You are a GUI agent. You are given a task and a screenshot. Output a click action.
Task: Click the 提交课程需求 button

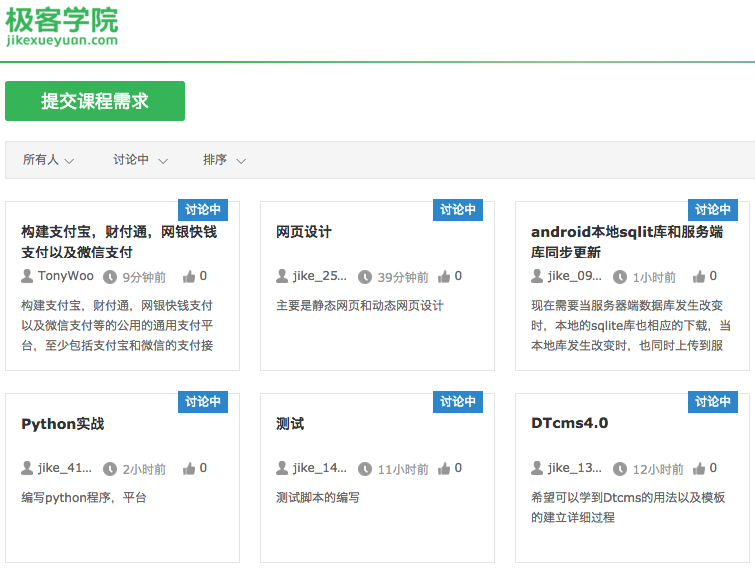(x=95, y=101)
